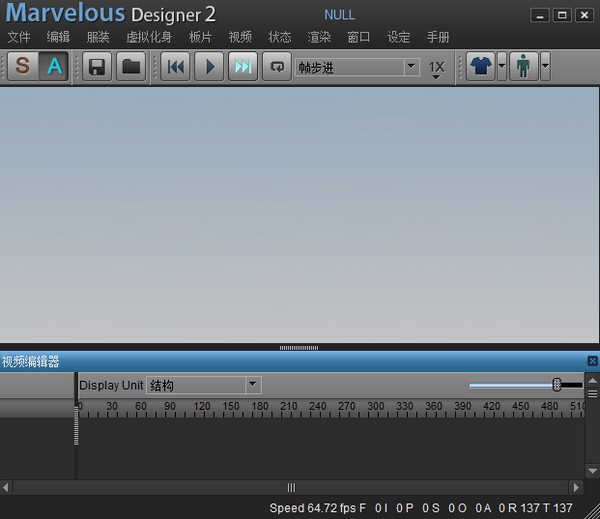Click the panel splitter grip handle
The width and height of the screenshot is (600, 519).
point(299,348)
